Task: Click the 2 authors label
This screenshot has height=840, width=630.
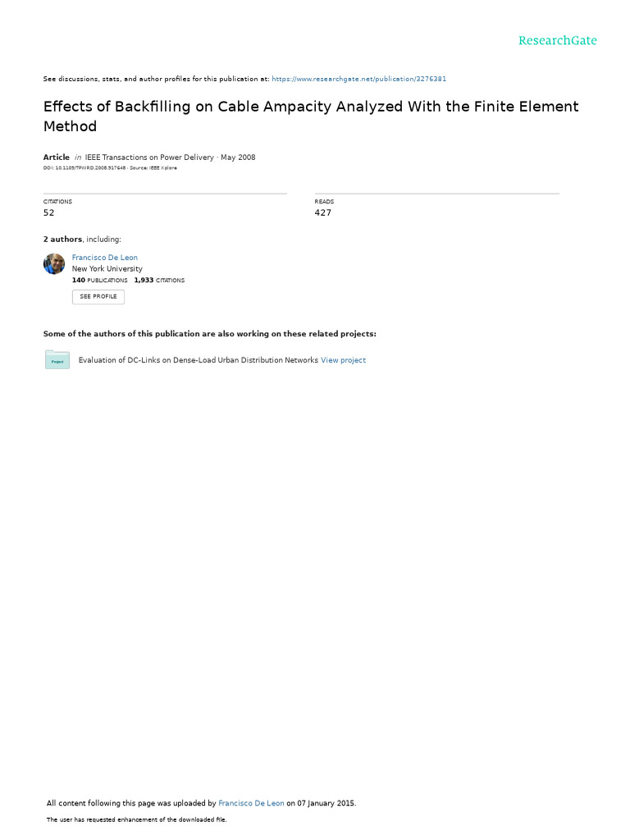Action: tap(62, 240)
